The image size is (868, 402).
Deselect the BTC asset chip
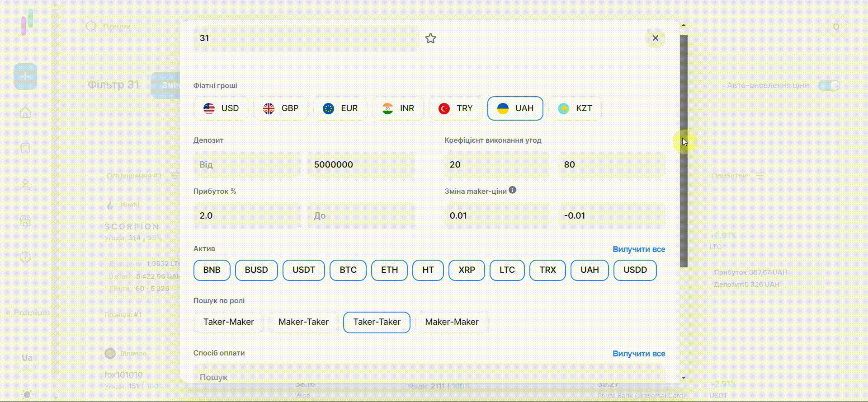click(348, 270)
